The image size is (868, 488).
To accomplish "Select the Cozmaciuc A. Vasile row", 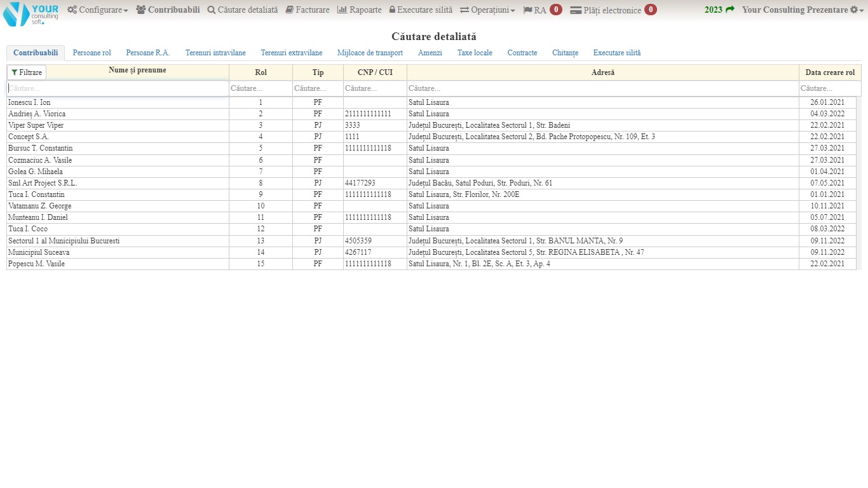I will [431, 160].
